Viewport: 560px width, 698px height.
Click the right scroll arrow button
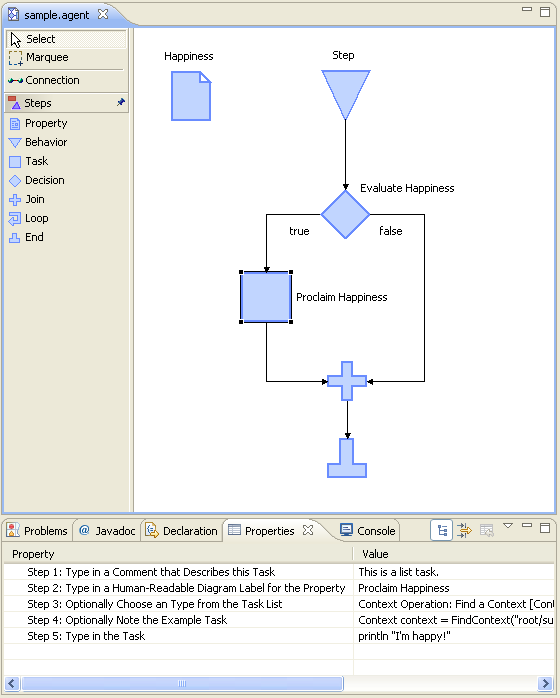tap(546, 683)
